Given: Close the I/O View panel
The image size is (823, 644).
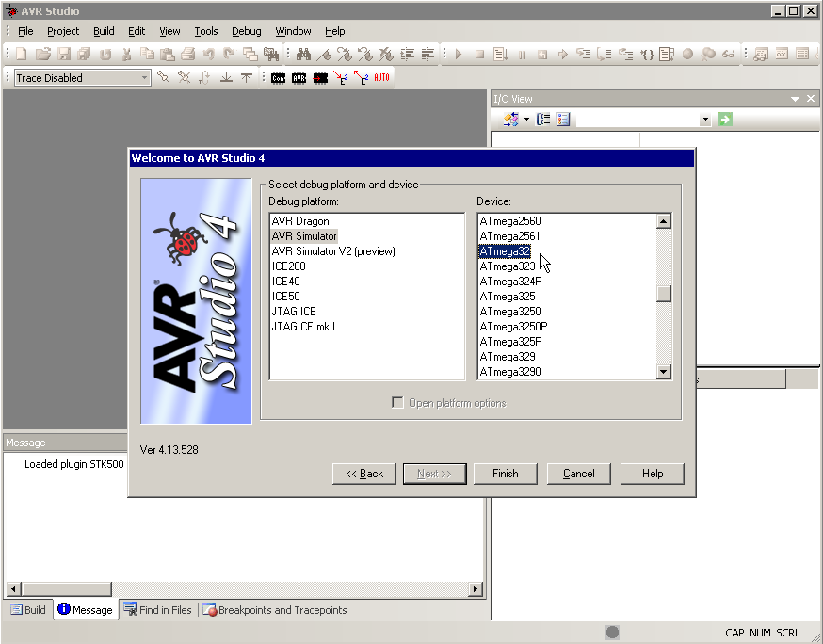Looking at the screenshot, I should 811,98.
